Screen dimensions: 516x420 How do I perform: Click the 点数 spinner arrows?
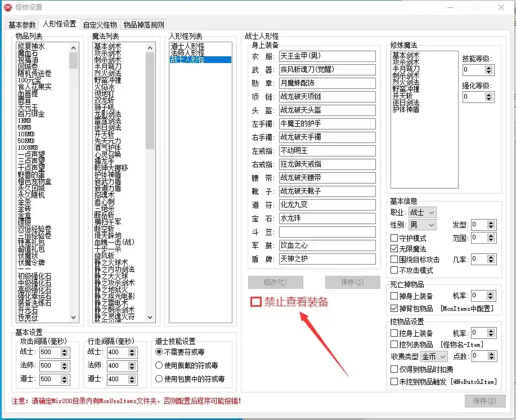click(x=492, y=356)
